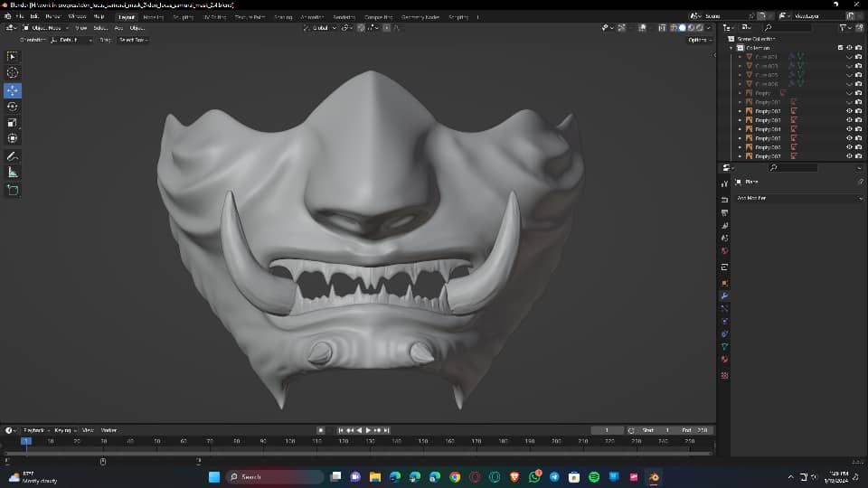The image size is (868, 488).
Task: Toggle Collection visibility eye icon
Action: (849, 48)
